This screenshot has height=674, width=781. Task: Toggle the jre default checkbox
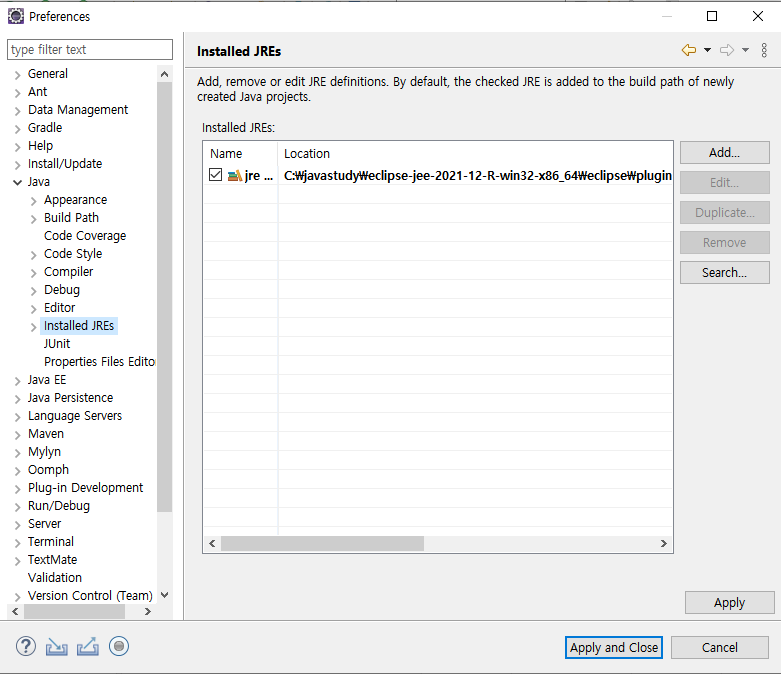pyautogui.click(x=215, y=175)
